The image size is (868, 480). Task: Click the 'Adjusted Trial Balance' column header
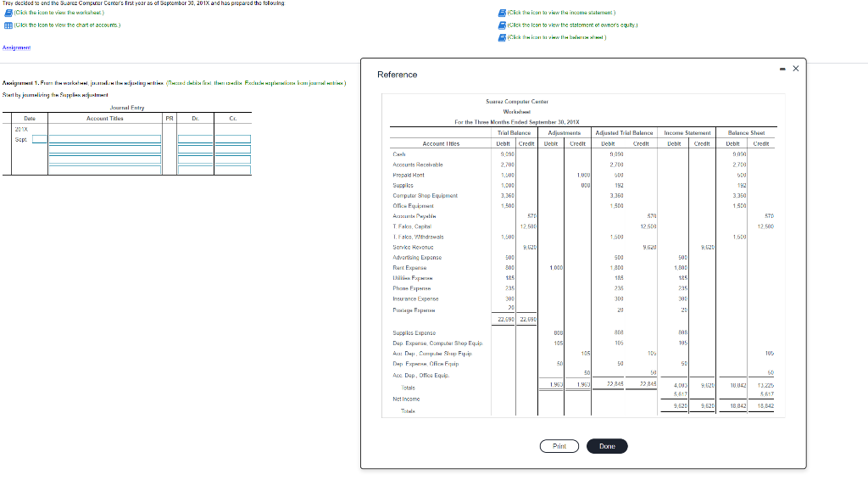pyautogui.click(x=624, y=133)
